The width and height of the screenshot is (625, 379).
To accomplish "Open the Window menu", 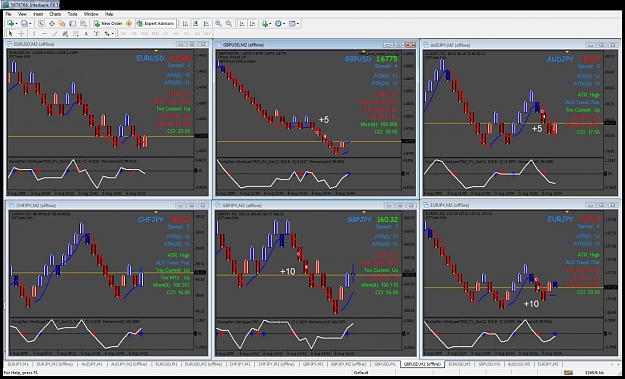I will (91, 14).
